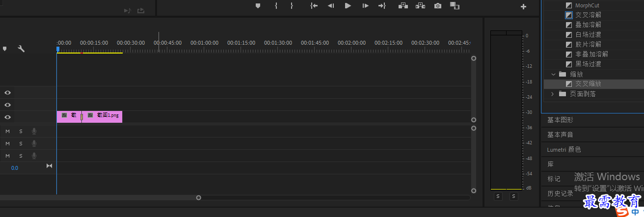Click the bottom audio-track vertical scroll handle
The image size is (644, 217).
click(x=474, y=190)
